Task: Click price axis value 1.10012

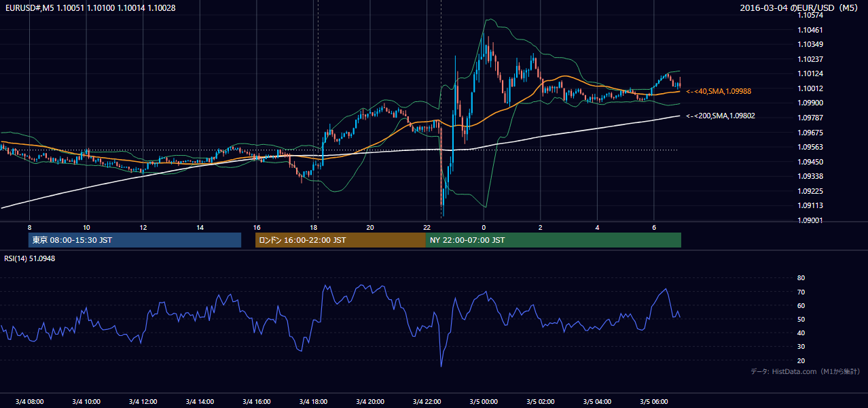Action: [810, 88]
